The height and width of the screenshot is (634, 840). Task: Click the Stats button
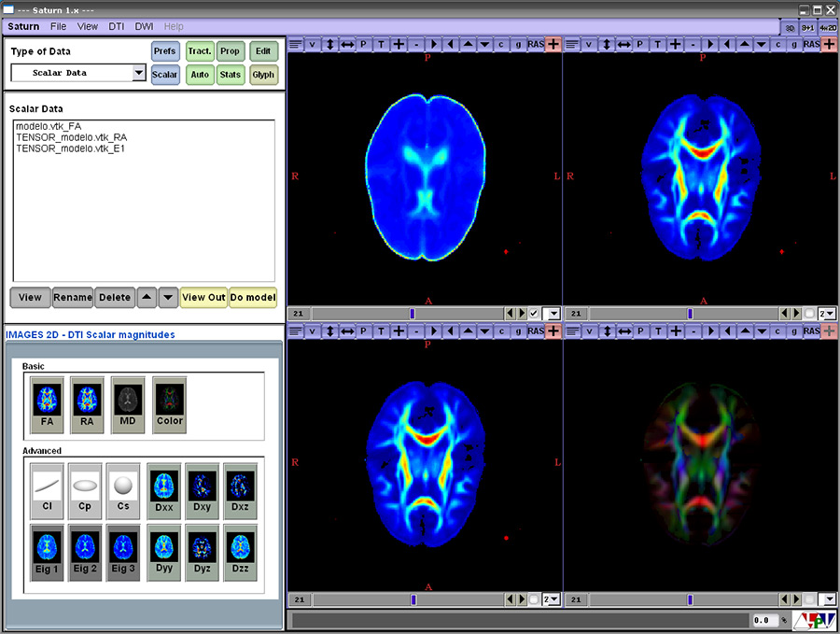click(231, 75)
